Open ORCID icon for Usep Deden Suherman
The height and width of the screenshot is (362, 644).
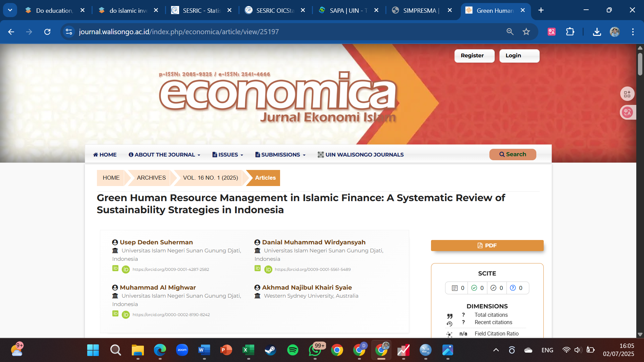pyautogui.click(x=126, y=269)
